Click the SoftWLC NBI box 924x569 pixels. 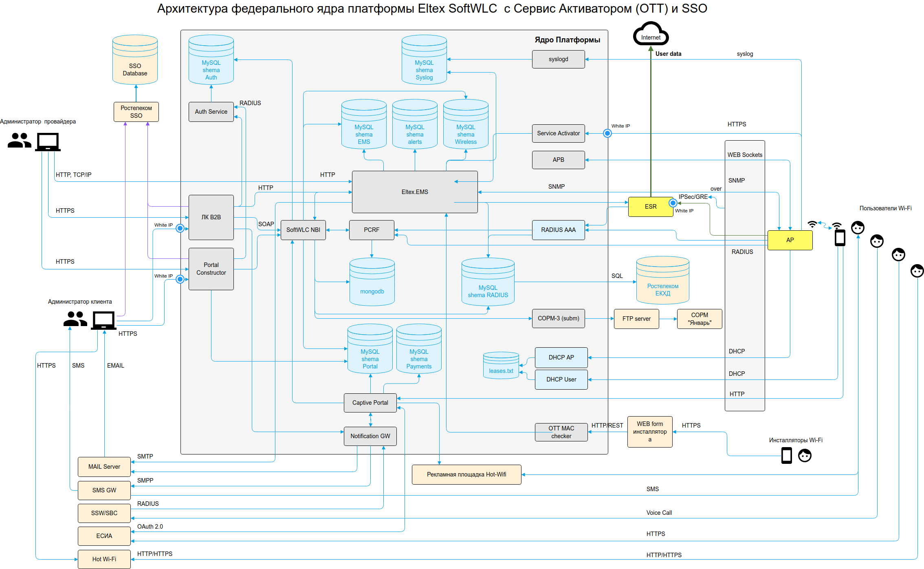click(303, 230)
